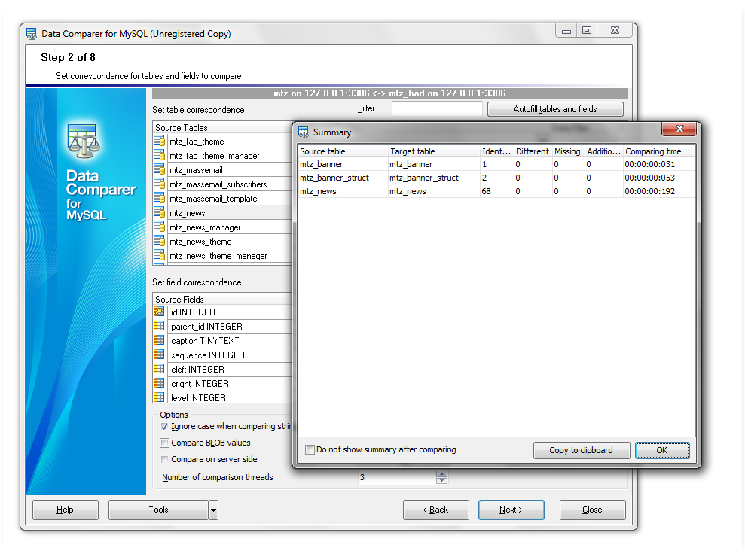Click the Summary dialog title icon

click(303, 132)
